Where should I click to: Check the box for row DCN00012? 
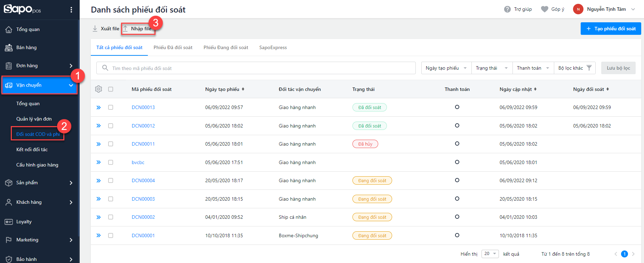point(111,126)
